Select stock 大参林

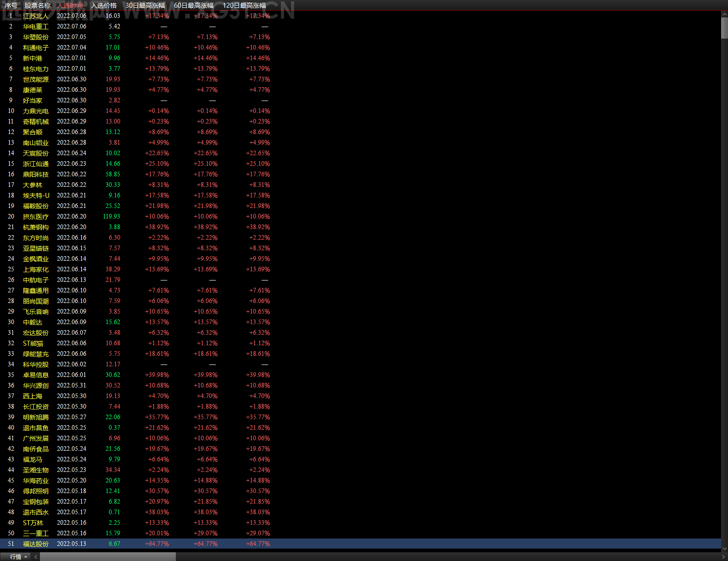pyautogui.click(x=33, y=185)
